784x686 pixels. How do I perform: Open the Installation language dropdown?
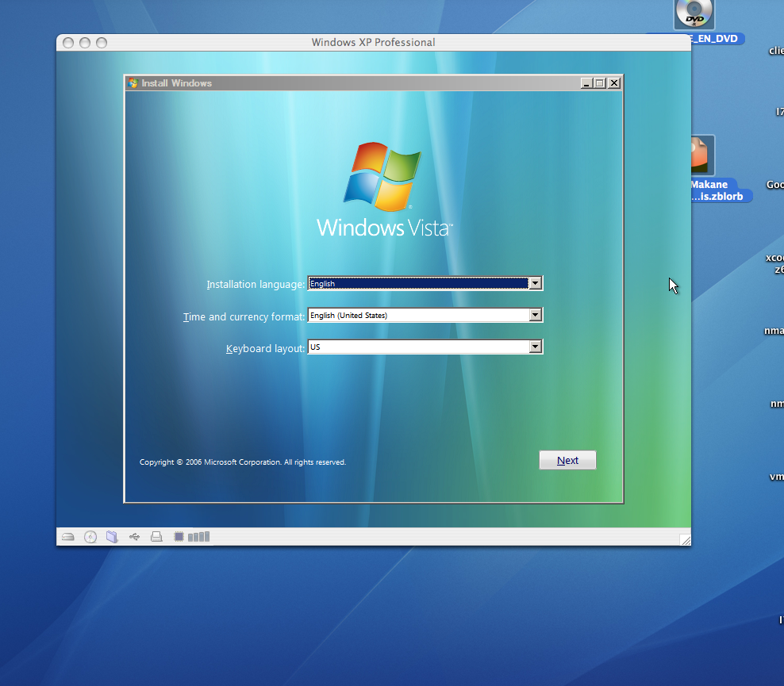tap(536, 283)
